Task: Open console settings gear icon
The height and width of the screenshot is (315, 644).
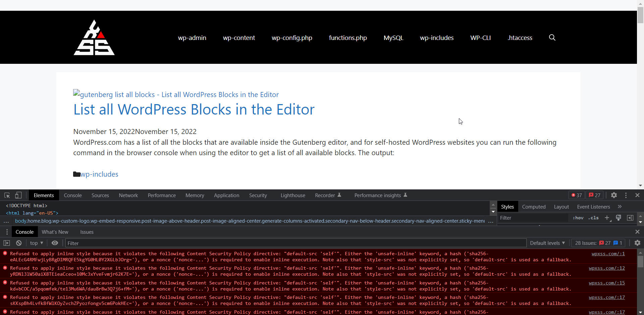Action: pyautogui.click(x=638, y=243)
